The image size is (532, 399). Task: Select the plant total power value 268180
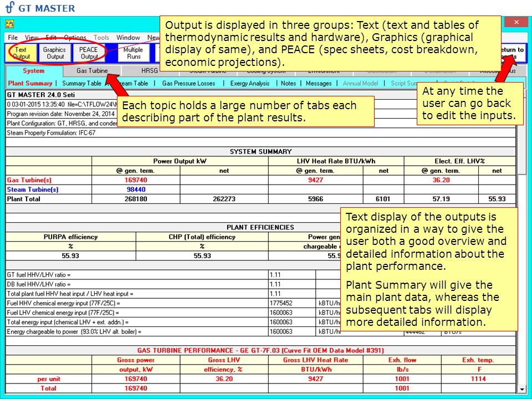click(x=136, y=199)
